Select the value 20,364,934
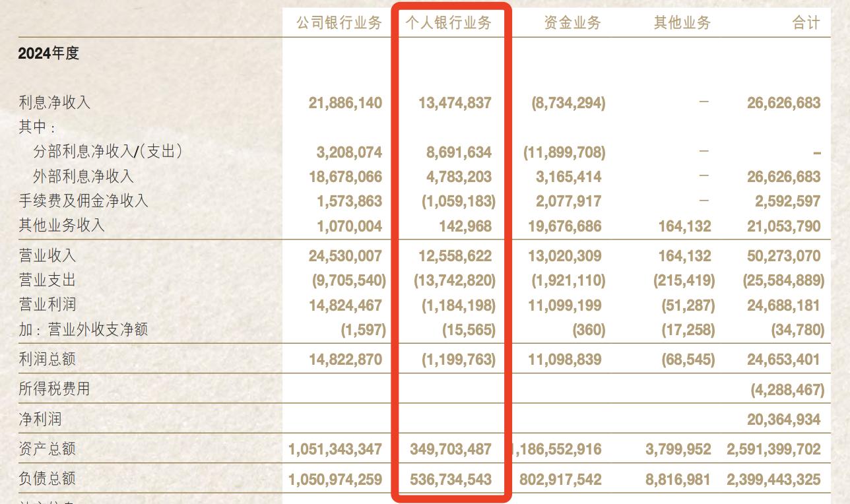The image size is (850, 504). point(784,420)
